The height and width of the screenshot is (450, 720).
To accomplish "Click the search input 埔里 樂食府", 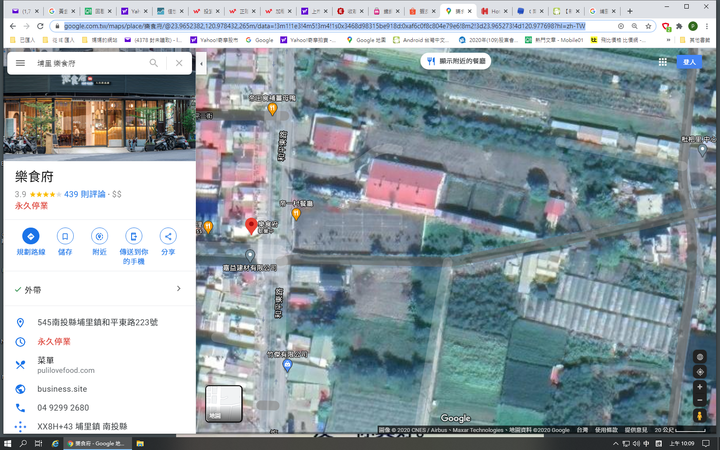I will pyautogui.click(x=90, y=63).
